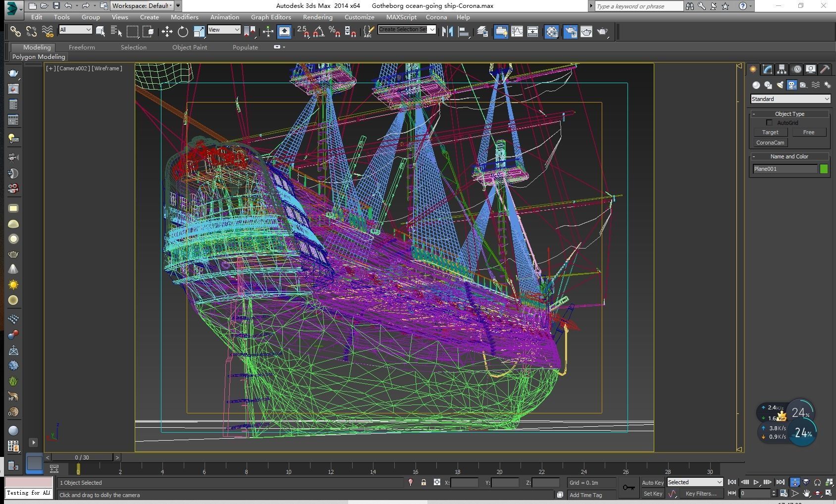Click the Pan View hand icon

(x=806, y=493)
